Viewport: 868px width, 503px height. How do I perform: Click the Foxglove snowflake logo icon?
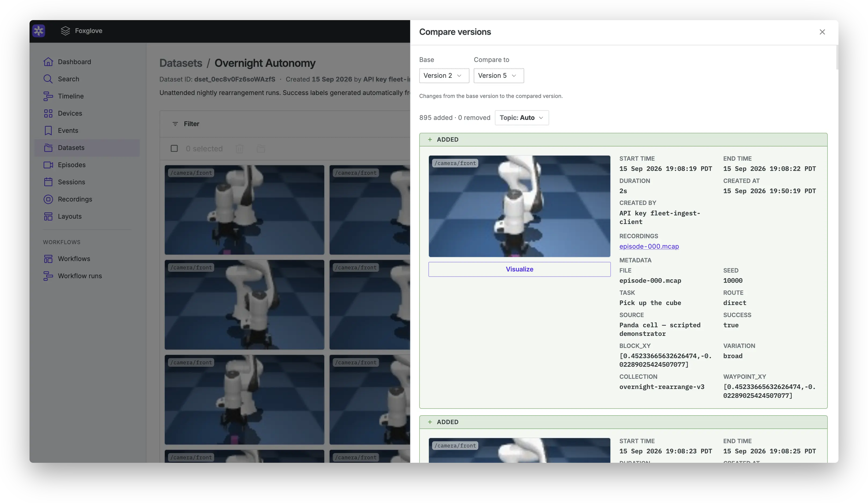click(x=39, y=31)
